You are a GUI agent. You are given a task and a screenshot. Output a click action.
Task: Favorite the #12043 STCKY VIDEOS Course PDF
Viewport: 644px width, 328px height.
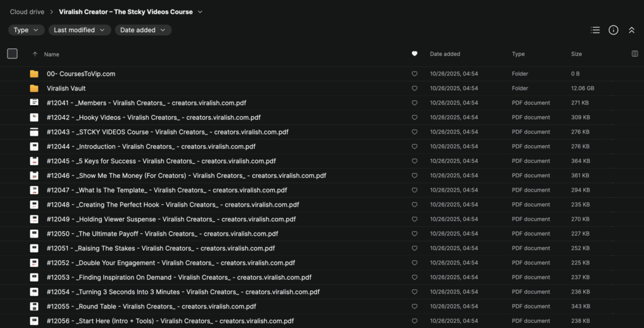414,132
